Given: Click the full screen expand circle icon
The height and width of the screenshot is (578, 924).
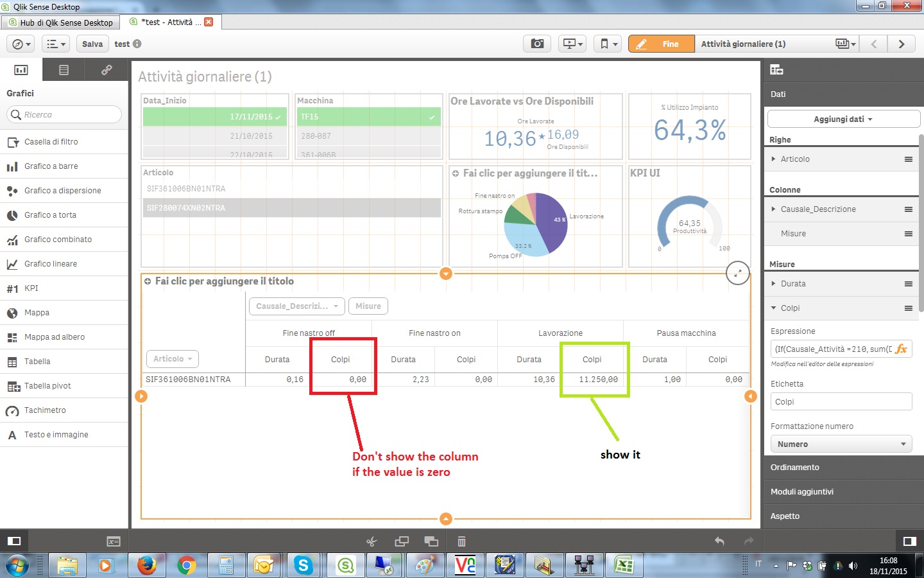Looking at the screenshot, I should coord(738,273).
